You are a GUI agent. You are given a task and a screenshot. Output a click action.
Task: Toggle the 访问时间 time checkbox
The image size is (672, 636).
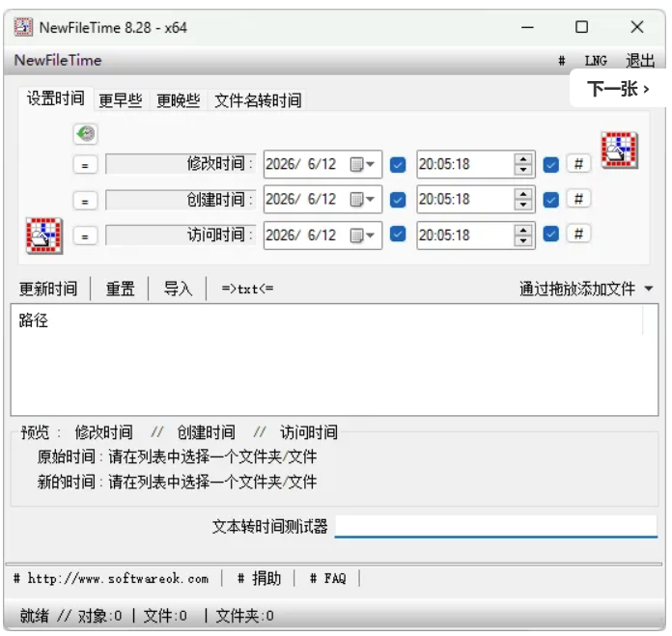point(550,235)
